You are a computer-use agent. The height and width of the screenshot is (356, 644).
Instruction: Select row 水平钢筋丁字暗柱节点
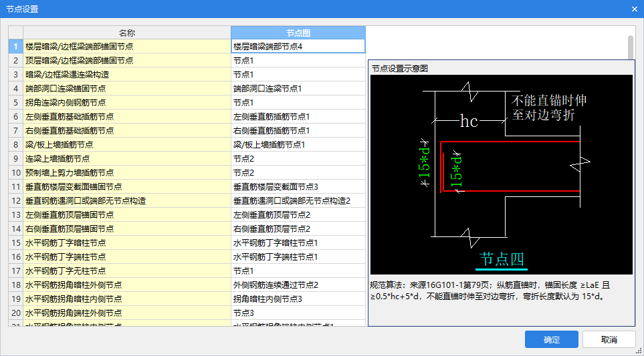pyautogui.click(x=127, y=243)
